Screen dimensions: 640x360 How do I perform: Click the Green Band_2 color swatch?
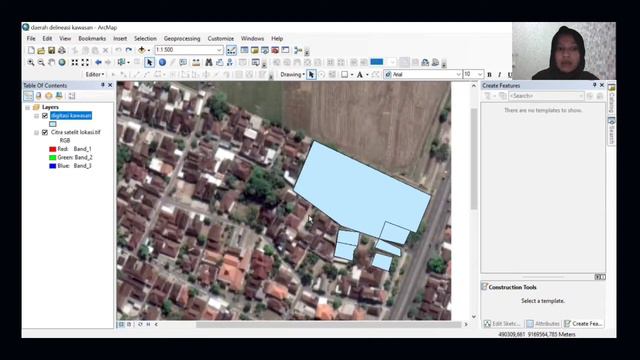52,158
